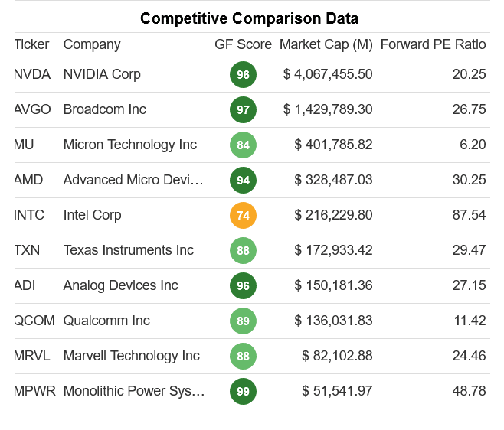Open the NVDA ticker link
This screenshot has height=430, width=504.
point(34,74)
